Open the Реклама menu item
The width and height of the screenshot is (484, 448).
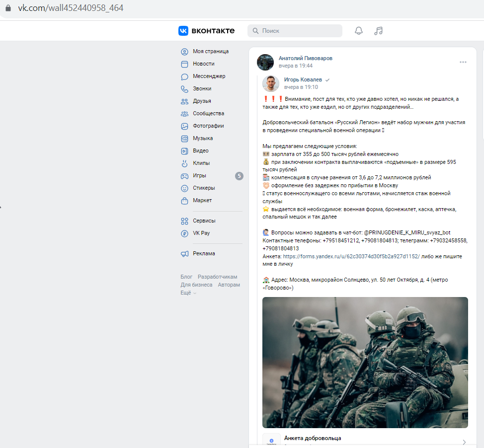204,253
